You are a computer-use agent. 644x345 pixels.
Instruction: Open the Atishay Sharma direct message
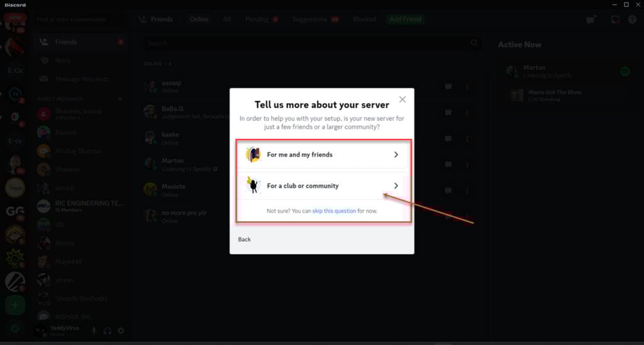point(80,151)
